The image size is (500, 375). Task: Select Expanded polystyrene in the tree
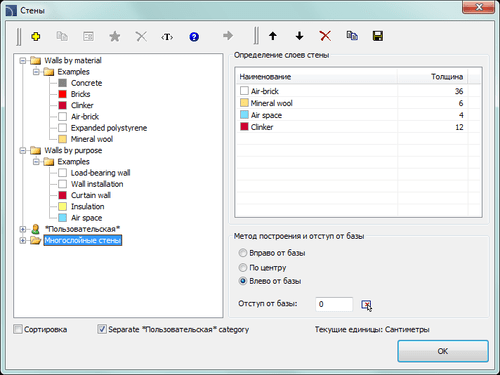click(109, 128)
